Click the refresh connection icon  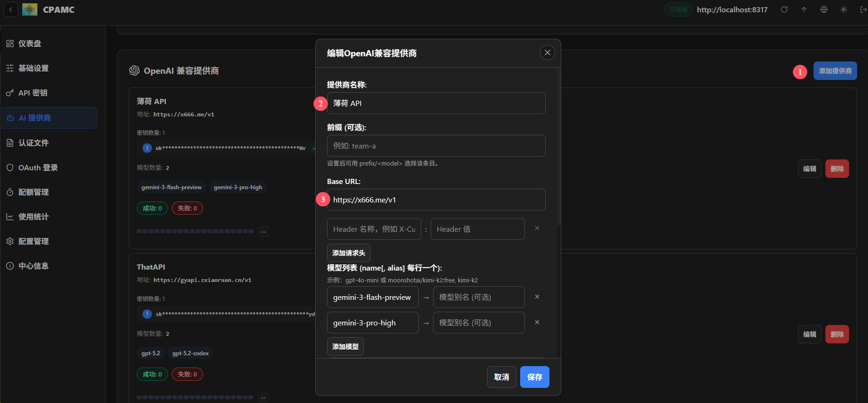pyautogui.click(x=784, y=9)
